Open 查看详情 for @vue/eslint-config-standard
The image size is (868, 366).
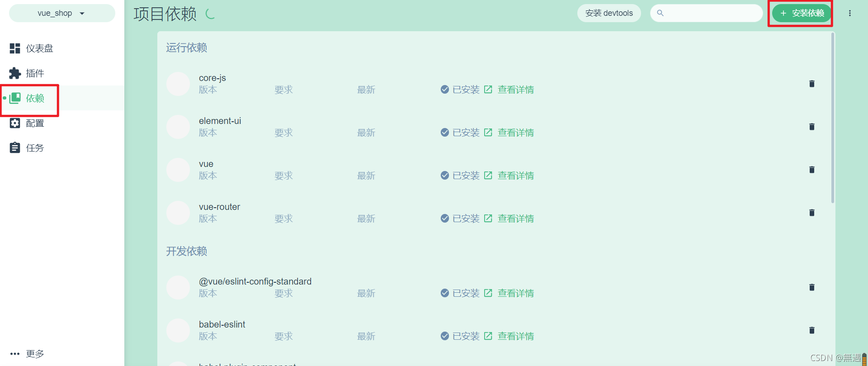coord(516,293)
